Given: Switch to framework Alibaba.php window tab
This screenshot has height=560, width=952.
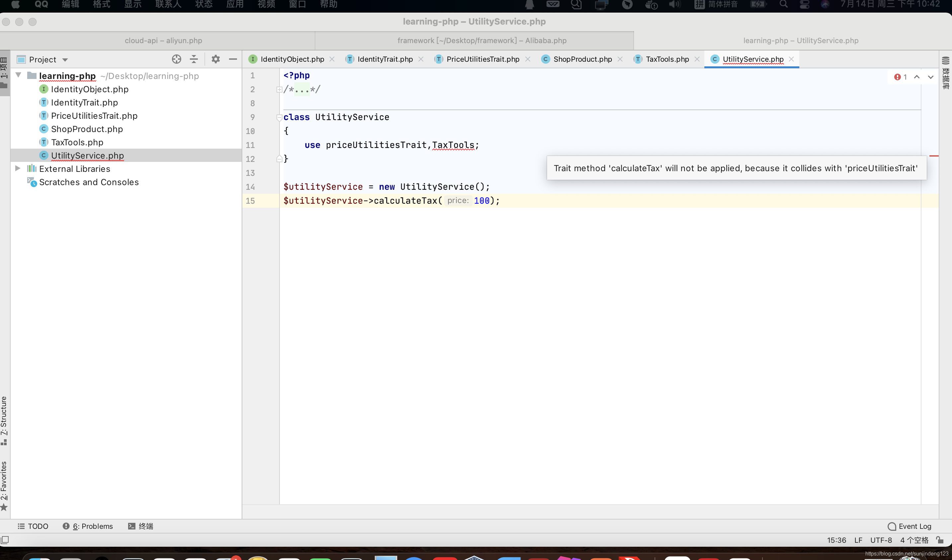Looking at the screenshot, I should (x=482, y=40).
